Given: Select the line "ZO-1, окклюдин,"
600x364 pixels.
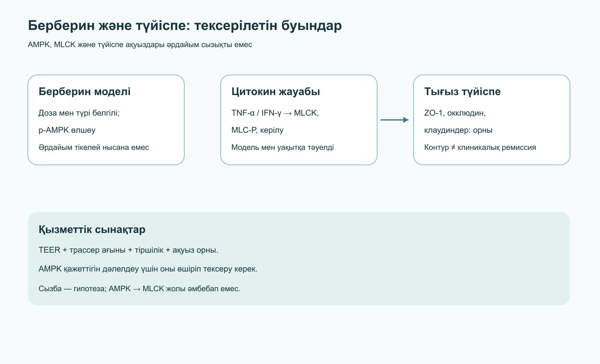Looking at the screenshot, I should pyautogui.click(x=455, y=113).
